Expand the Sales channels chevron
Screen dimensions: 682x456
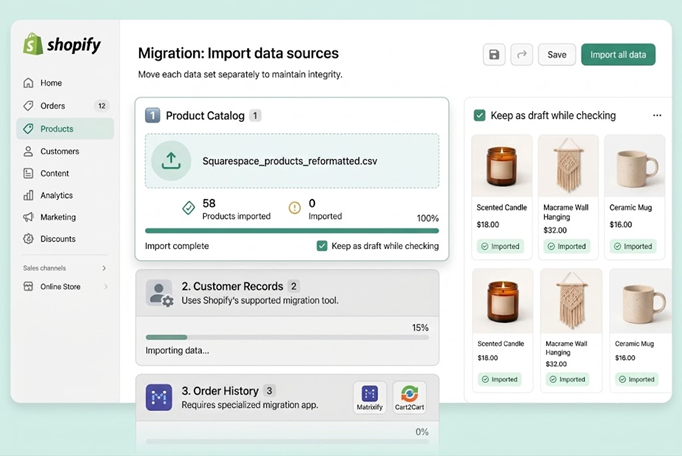click(104, 268)
